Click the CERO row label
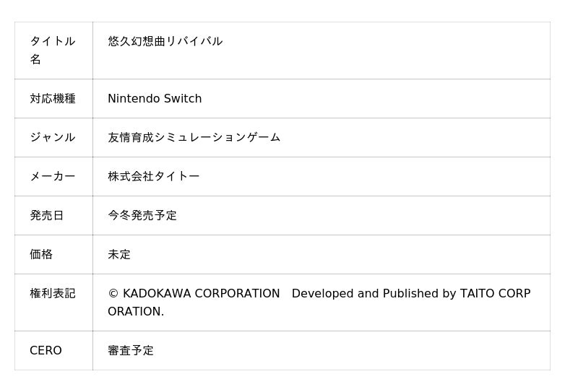This screenshot has height=392, width=578. coord(46,351)
